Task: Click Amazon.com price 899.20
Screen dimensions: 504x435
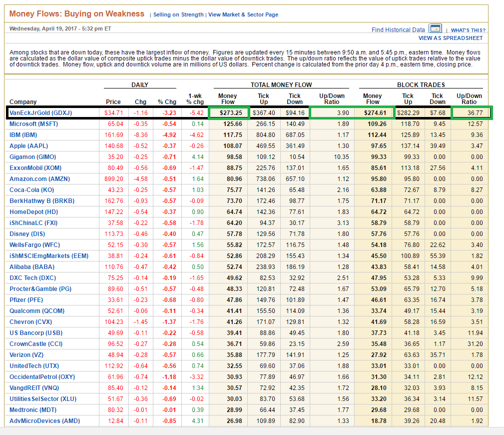Action: click(114, 179)
